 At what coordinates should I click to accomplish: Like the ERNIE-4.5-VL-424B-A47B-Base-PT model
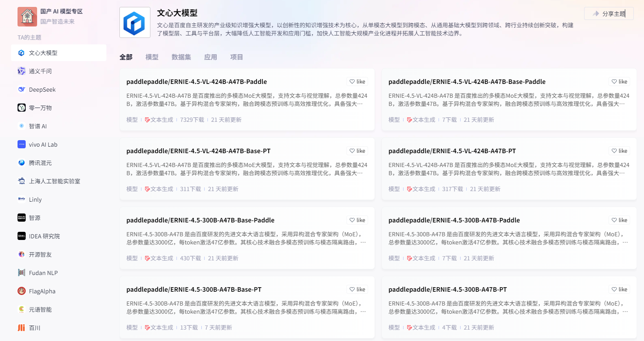tap(357, 151)
